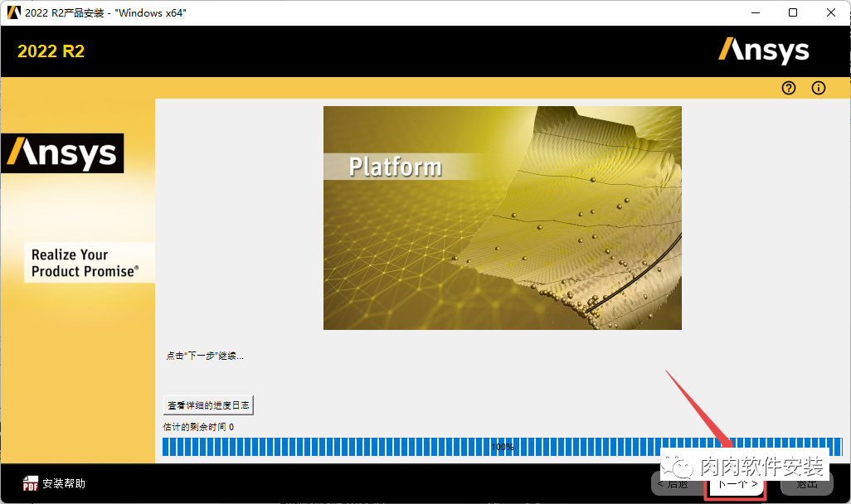Click the installation progress bar at 100%
This screenshot has width=851, height=504.
tap(502, 447)
